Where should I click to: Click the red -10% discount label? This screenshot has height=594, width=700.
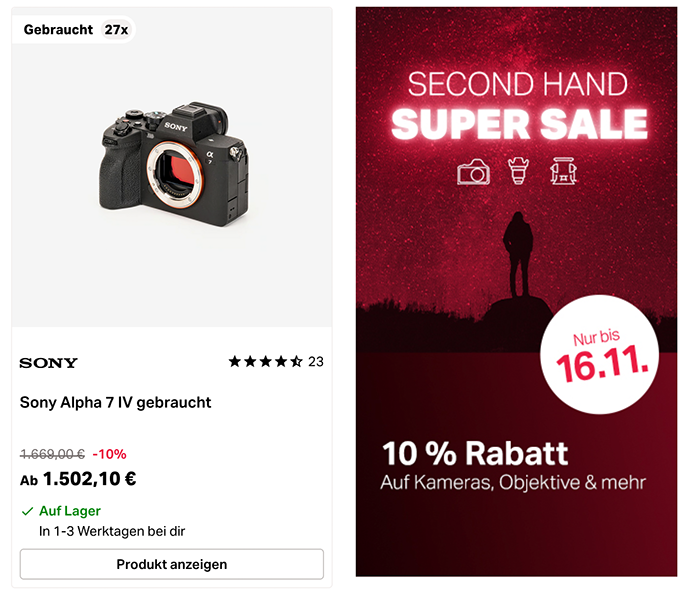pos(109,454)
